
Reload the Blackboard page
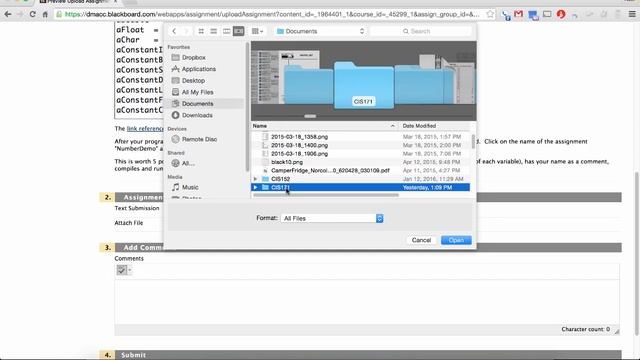(x=32, y=14)
